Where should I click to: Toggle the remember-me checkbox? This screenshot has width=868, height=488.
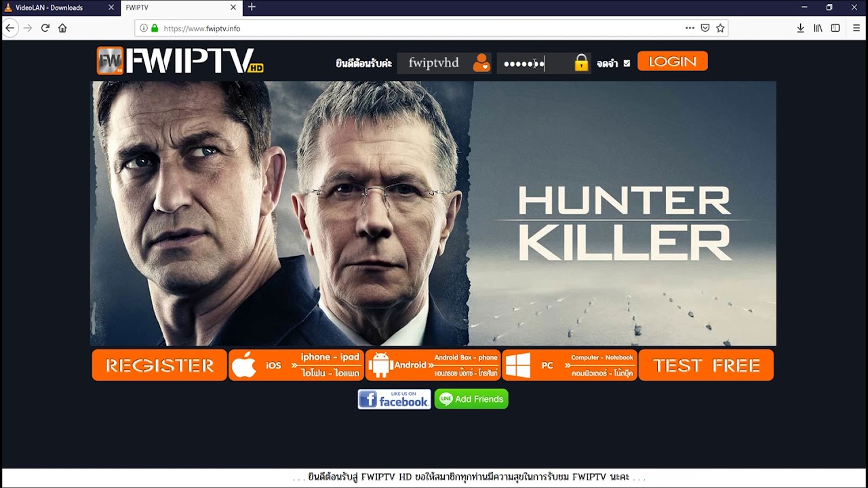[627, 63]
